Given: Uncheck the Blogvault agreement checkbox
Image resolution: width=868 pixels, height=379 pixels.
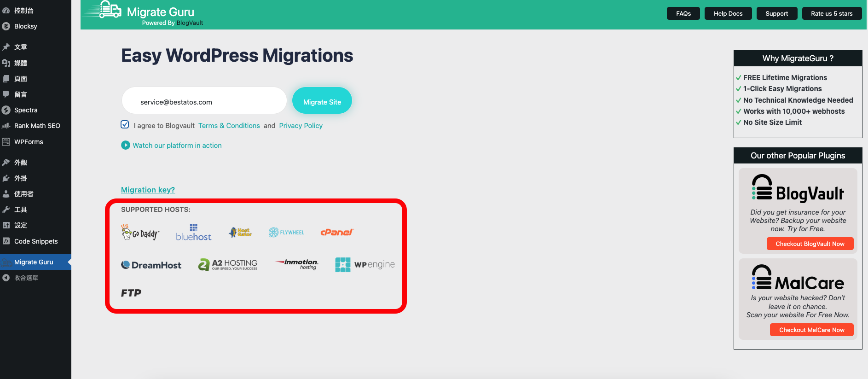Looking at the screenshot, I should click(x=125, y=124).
